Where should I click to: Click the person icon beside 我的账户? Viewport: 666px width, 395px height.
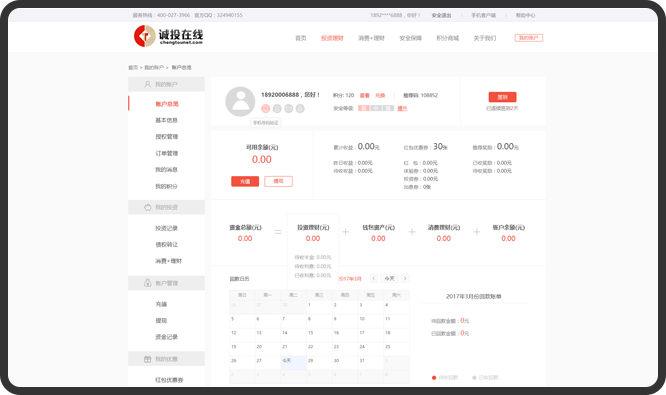pyautogui.click(x=147, y=84)
